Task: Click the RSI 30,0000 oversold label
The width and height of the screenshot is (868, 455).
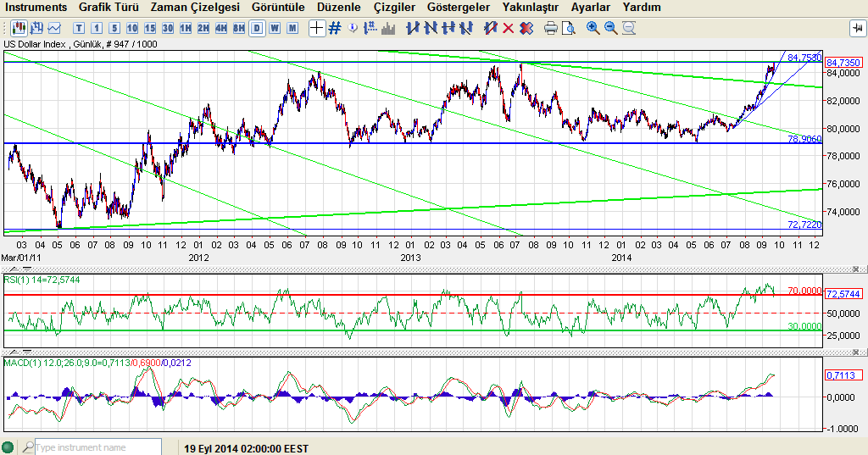Action: (x=804, y=326)
